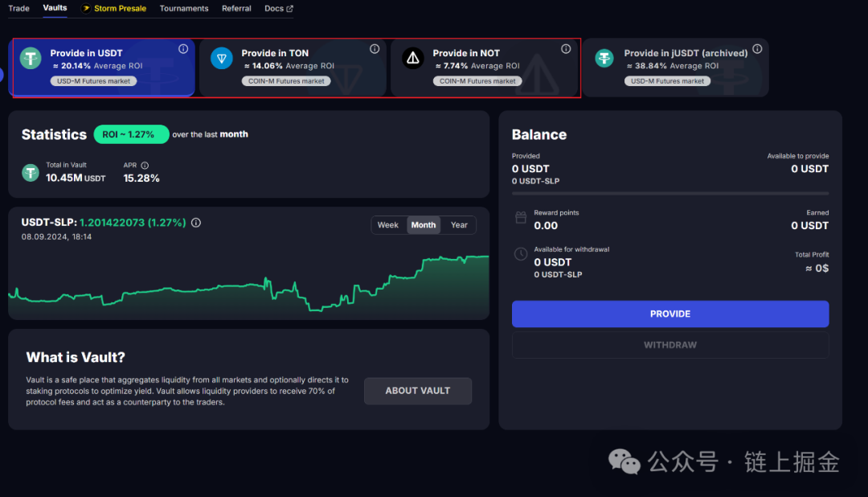Image resolution: width=868 pixels, height=497 pixels.
Task: Click the 08.09.2024, 18:14 timestamp
Action: coord(56,236)
